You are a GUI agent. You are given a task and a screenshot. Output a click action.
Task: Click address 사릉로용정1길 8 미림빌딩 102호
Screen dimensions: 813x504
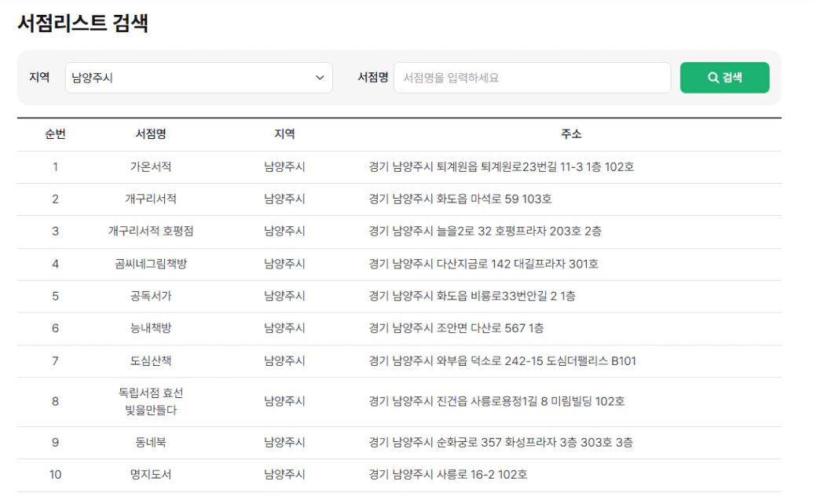point(547,401)
